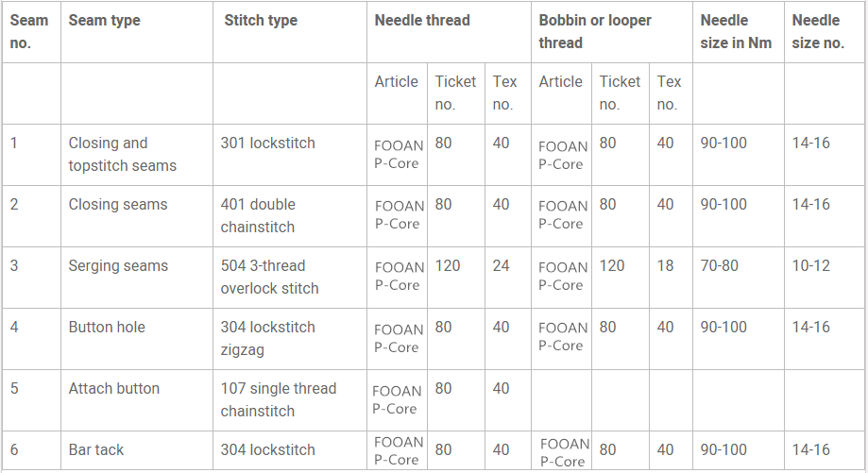Click the Bar tack cell
The image size is (868, 473).
tap(137, 451)
